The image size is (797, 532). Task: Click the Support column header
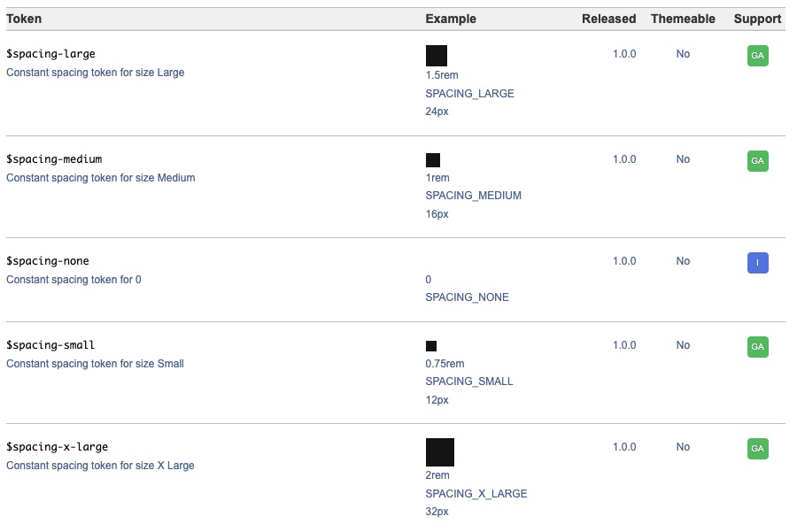point(757,19)
